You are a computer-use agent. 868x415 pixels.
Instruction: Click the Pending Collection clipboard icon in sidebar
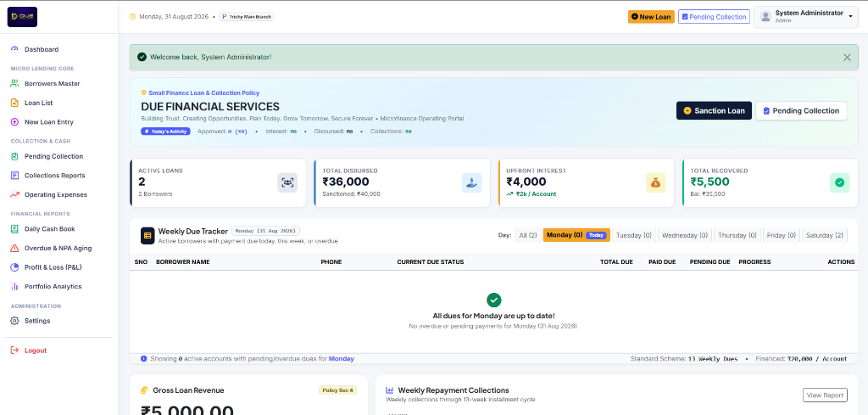point(14,156)
